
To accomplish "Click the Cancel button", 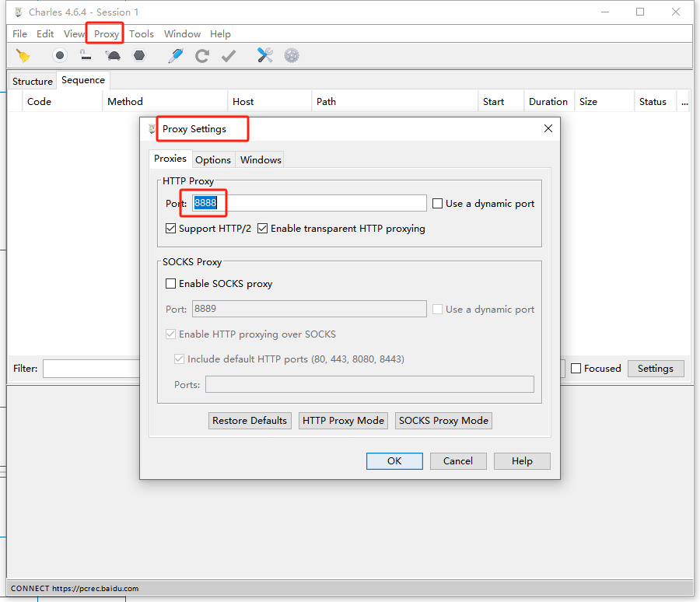I will (458, 461).
